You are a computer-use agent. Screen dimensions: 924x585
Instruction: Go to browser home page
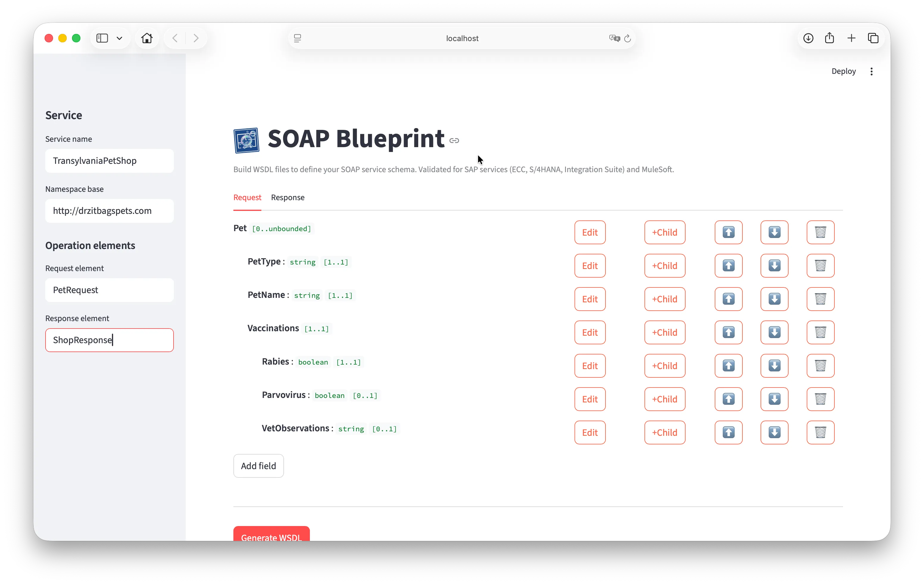coord(146,38)
